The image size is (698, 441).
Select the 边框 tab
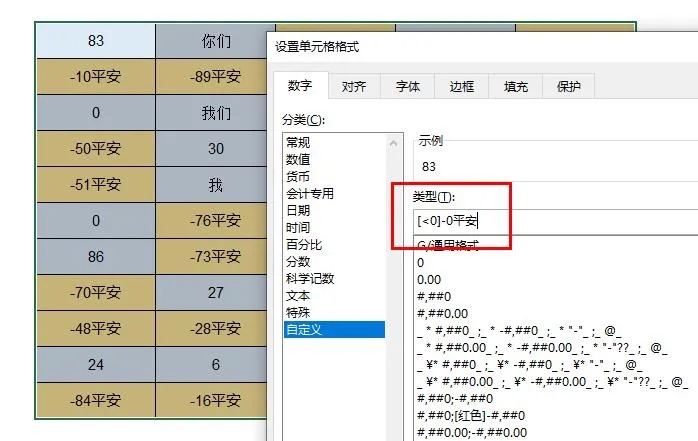[x=461, y=87]
